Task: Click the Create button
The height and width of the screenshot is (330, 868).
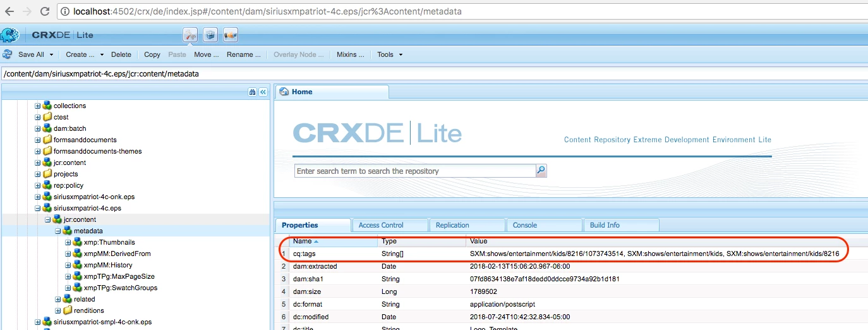Action: pyautogui.click(x=80, y=54)
